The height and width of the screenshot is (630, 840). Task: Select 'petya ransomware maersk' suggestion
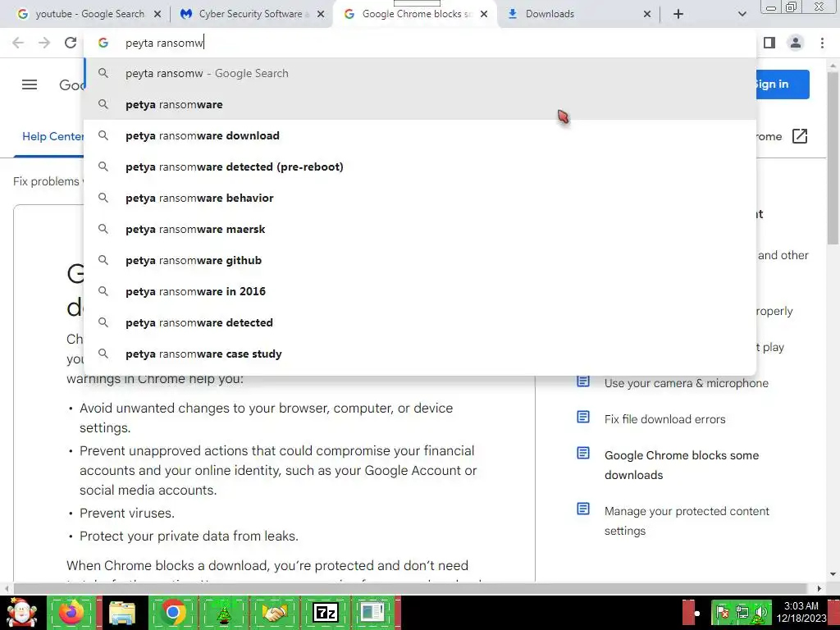[x=420, y=229]
